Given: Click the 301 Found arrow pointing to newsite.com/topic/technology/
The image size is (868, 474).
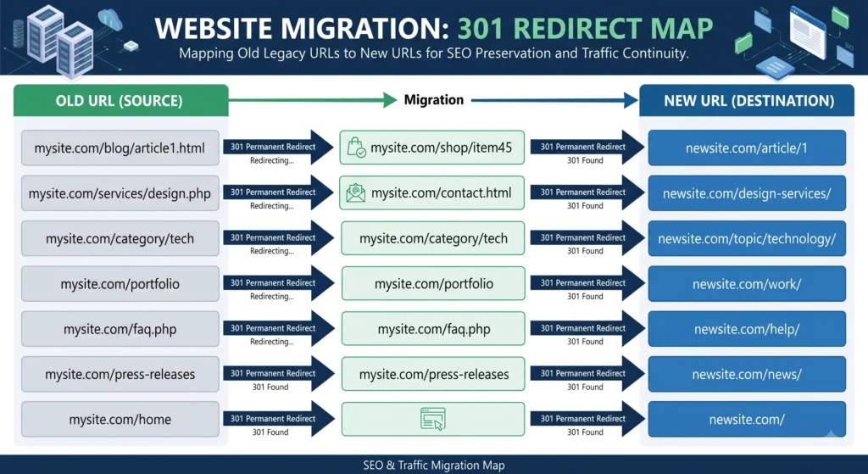Looking at the screenshot, I should point(587,238).
